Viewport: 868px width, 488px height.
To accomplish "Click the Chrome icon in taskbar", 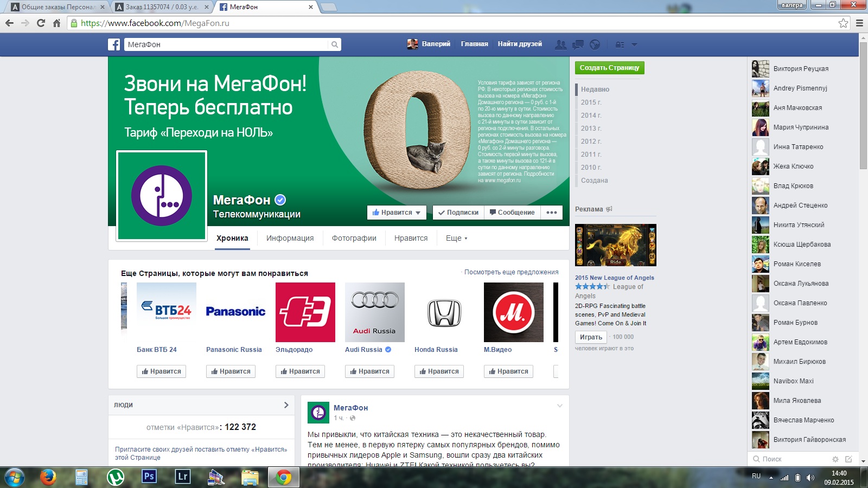I will tap(283, 477).
